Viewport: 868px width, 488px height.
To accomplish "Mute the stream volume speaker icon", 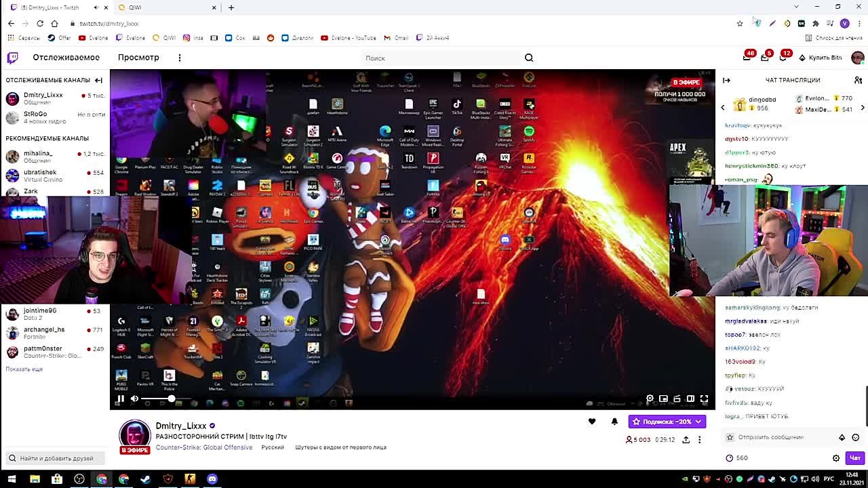I will pos(134,399).
